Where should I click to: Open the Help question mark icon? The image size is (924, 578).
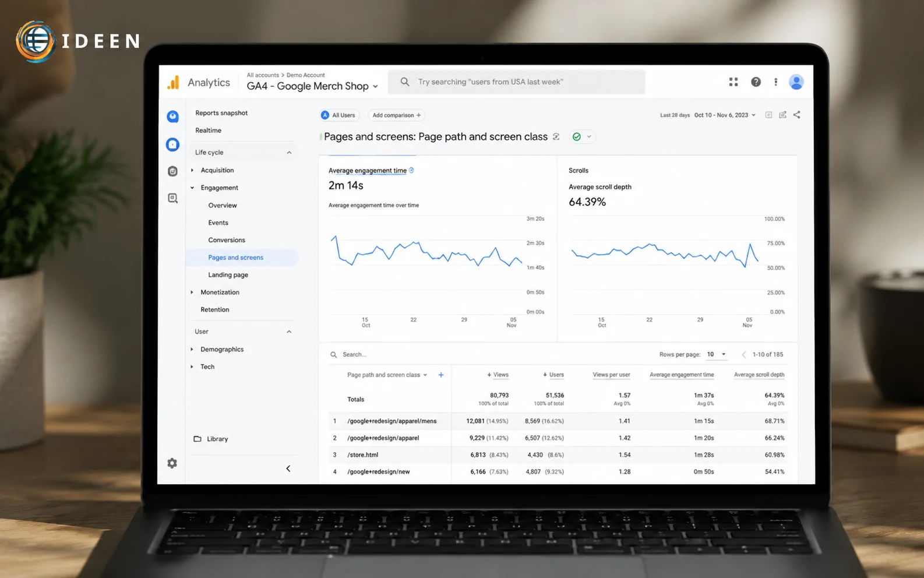[x=756, y=82]
